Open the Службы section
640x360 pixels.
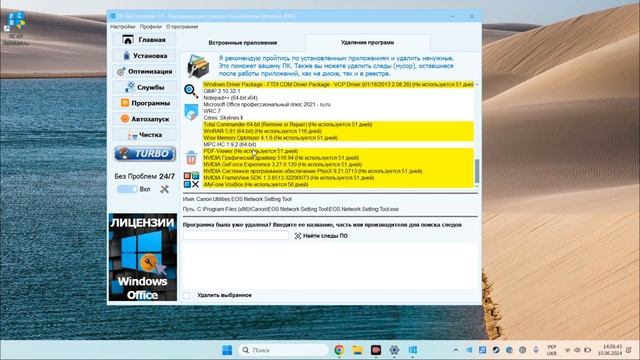coord(144,87)
